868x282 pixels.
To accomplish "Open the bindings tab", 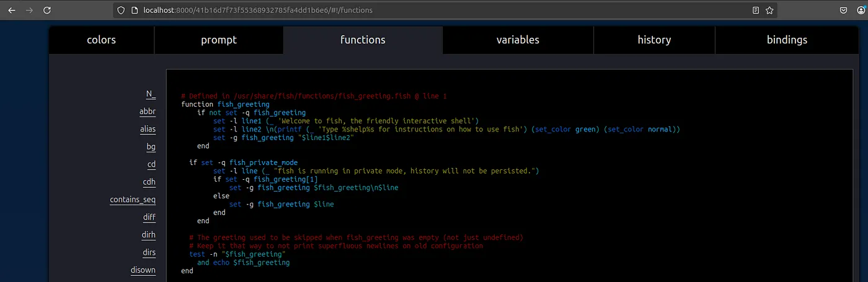I will coord(787,40).
